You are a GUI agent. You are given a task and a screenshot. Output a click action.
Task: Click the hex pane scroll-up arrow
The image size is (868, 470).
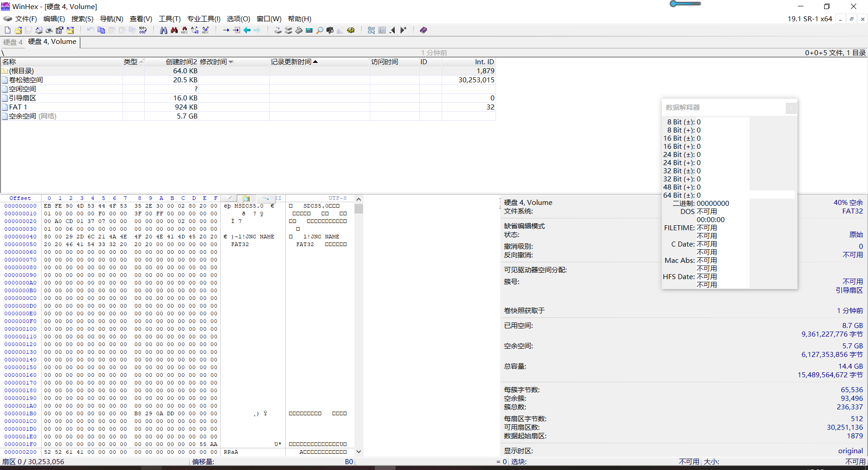pyautogui.click(x=359, y=199)
